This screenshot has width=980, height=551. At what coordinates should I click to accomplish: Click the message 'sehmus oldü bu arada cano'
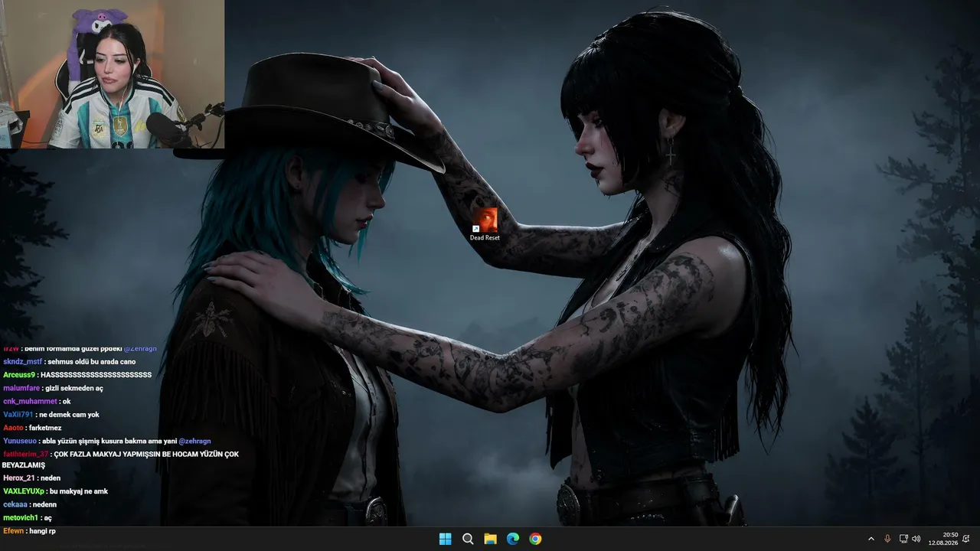pyautogui.click(x=92, y=361)
